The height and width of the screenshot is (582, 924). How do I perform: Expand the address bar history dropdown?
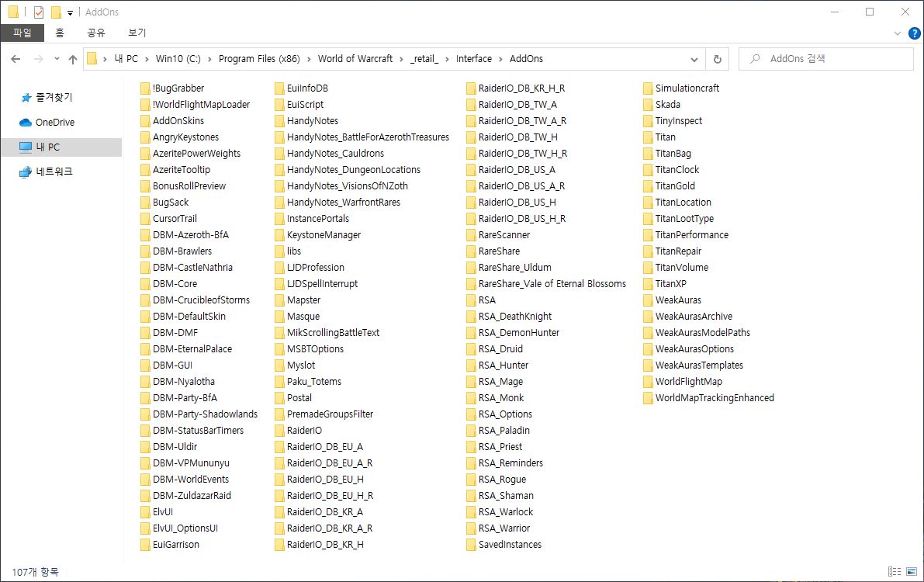pyautogui.click(x=694, y=59)
